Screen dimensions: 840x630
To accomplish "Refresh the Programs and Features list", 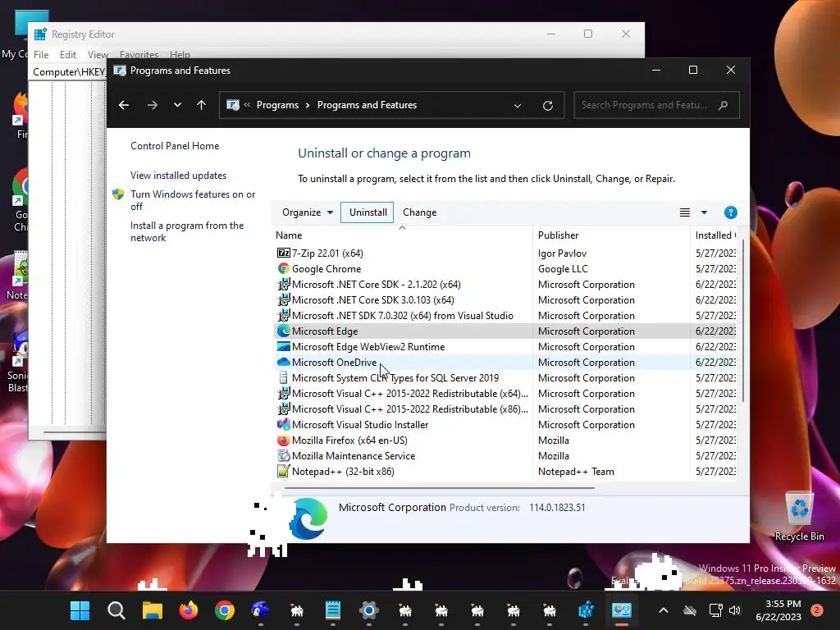I will pyautogui.click(x=547, y=106).
